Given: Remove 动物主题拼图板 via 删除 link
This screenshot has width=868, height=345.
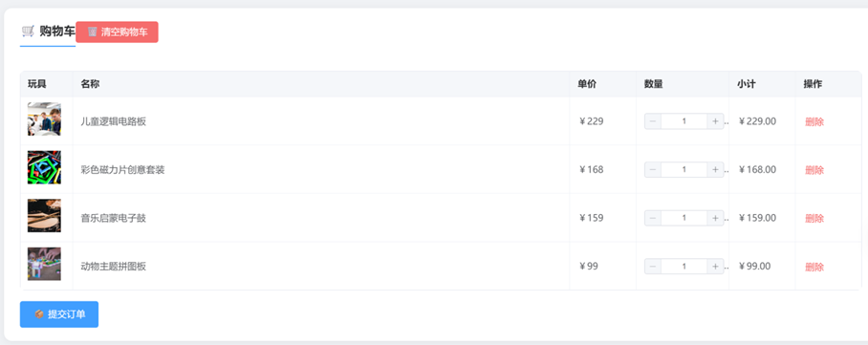Looking at the screenshot, I should pos(814,267).
